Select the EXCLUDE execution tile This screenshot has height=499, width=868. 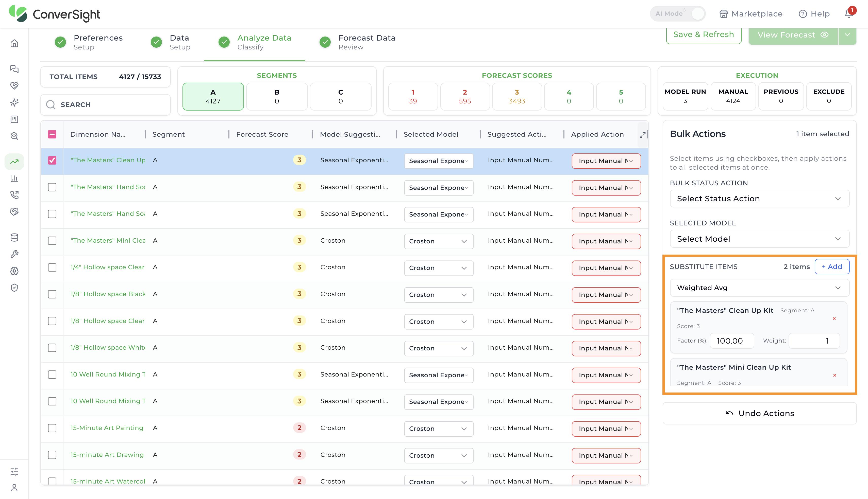click(x=829, y=96)
